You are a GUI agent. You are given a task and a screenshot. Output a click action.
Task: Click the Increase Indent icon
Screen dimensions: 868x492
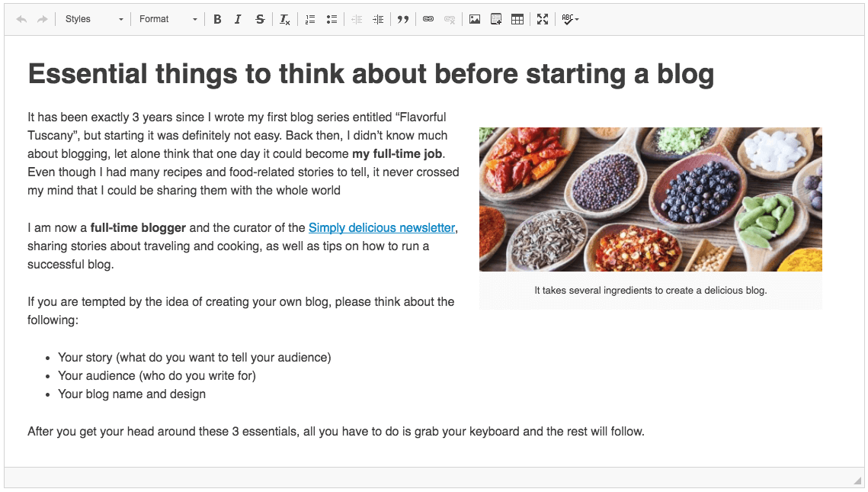[378, 19]
